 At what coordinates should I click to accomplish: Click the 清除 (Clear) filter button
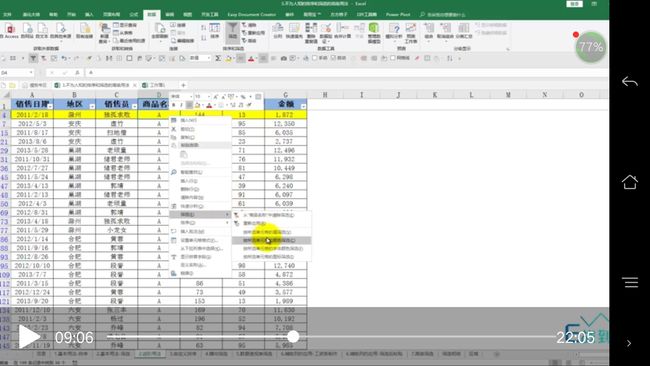pyautogui.click(x=249, y=25)
